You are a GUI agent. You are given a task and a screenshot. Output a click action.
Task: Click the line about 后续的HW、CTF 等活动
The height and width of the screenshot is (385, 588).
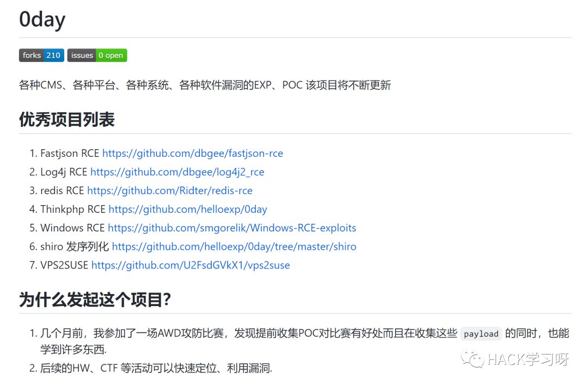click(x=156, y=368)
